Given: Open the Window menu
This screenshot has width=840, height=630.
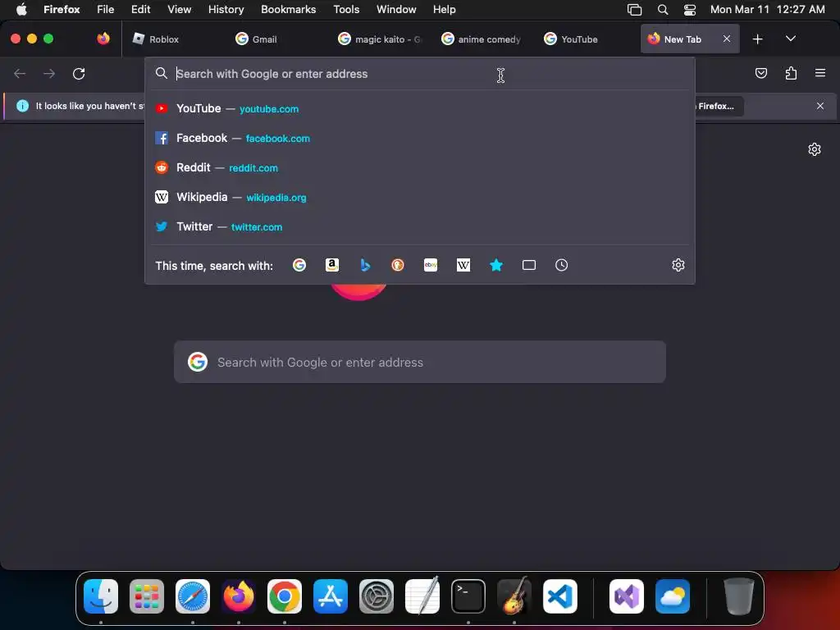Looking at the screenshot, I should (x=396, y=9).
